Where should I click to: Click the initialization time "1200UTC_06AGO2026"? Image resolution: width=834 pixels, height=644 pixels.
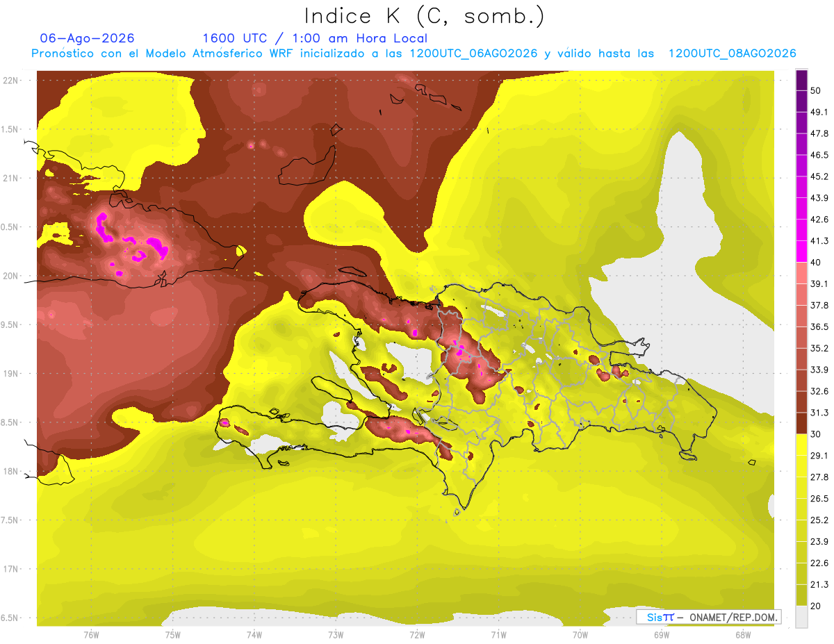tap(473, 53)
